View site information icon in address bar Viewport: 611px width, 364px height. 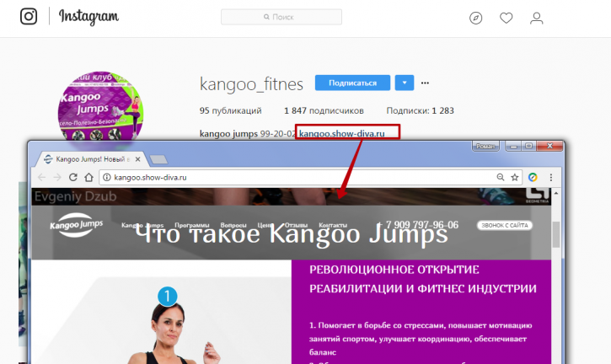[106, 177]
